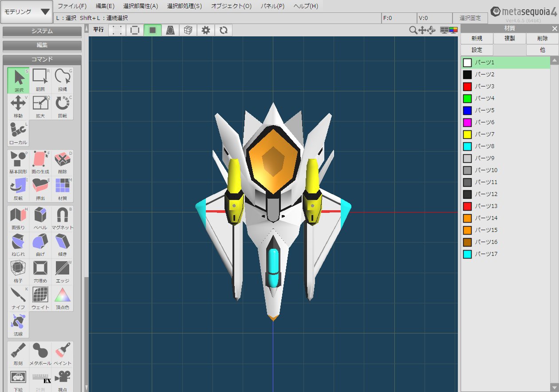Click the 削除 button in material panel
The width and height of the screenshot is (559, 392).
[x=542, y=39]
